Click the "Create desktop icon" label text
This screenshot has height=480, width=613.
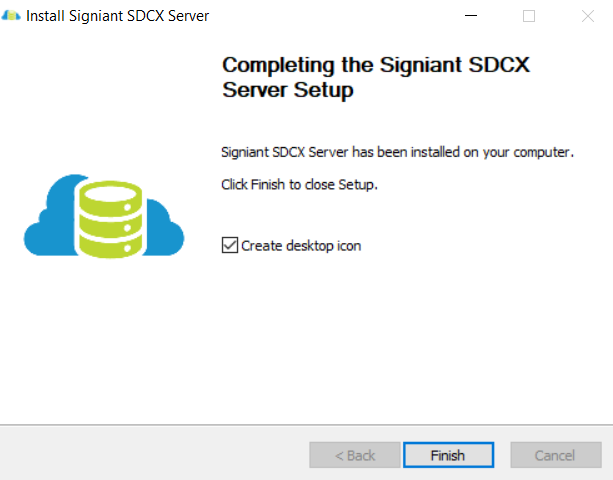301,245
